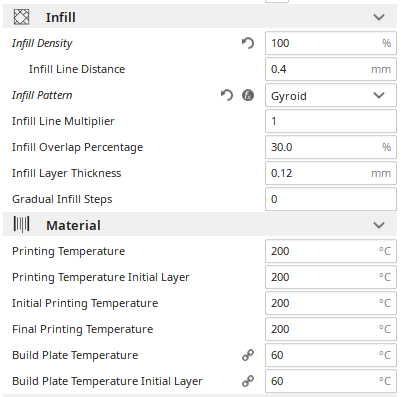
Task: Click the Final Printing Temperature field
Action: click(x=331, y=329)
